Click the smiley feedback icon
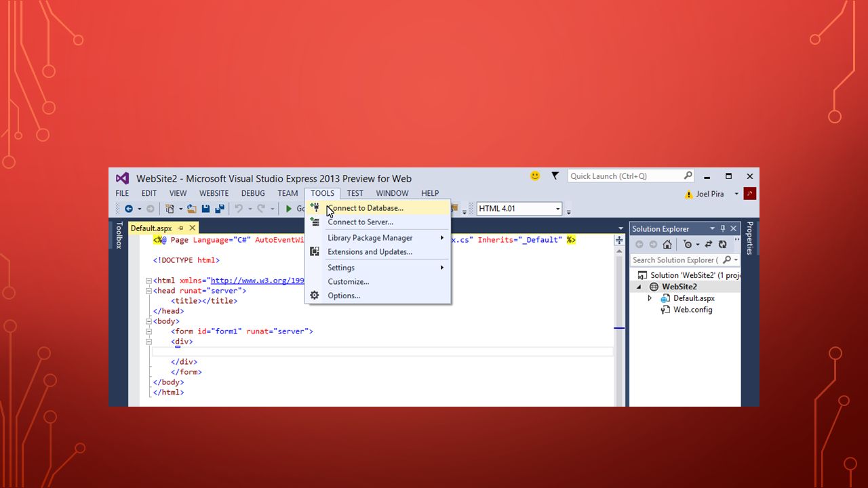Viewport: 868px width, 488px height. [x=535, y=176]
